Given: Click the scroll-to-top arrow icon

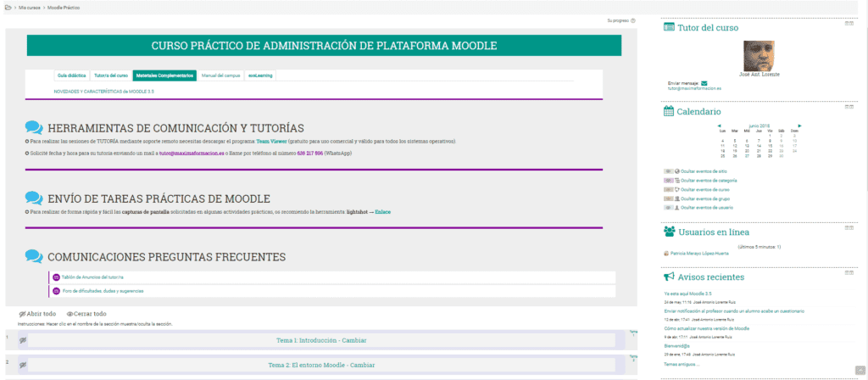Looking at the screenshot, I should pos(860,370).
